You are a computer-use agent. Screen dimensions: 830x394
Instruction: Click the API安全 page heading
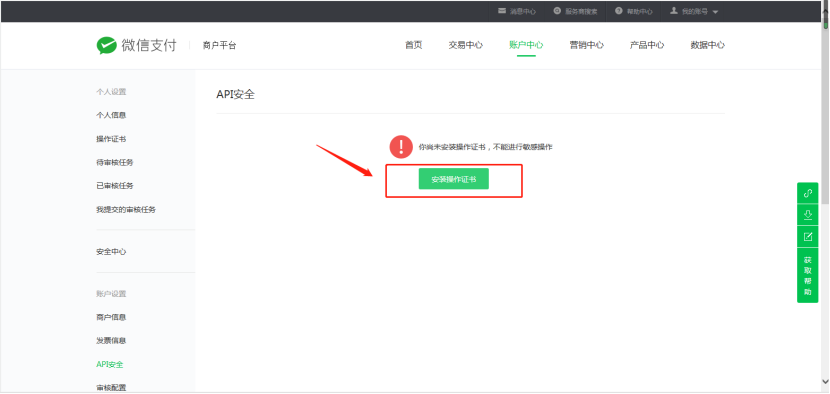[236, 94]
